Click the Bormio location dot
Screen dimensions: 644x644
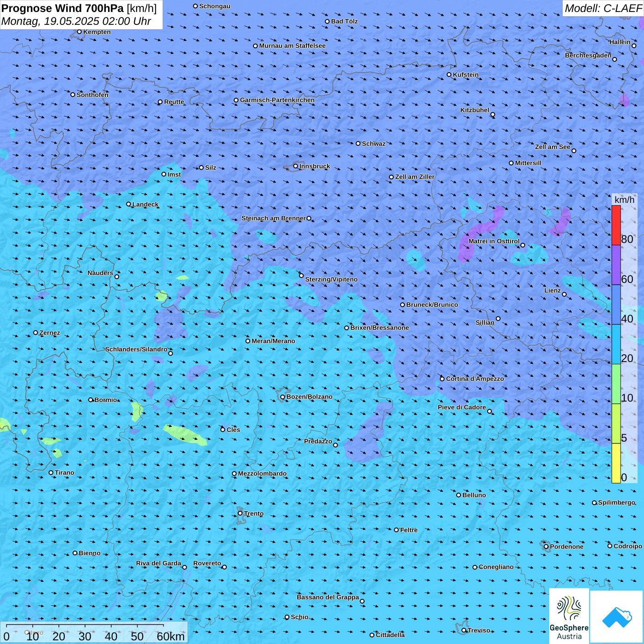91,400
